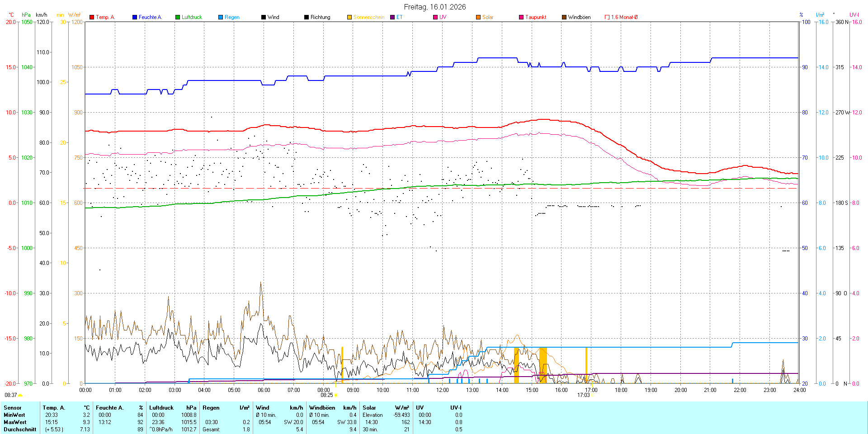
Task: Click the solar Elevation value -59.493
Action: [x=401, y=415]
